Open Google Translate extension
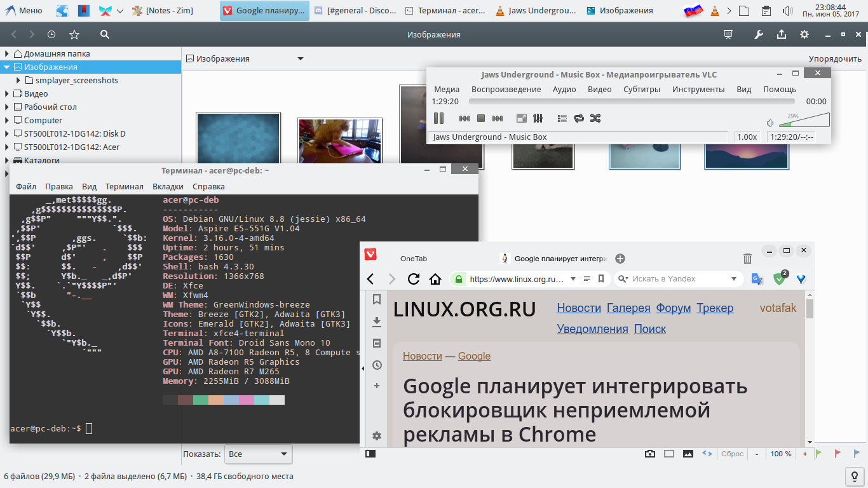 click(757, 279)
